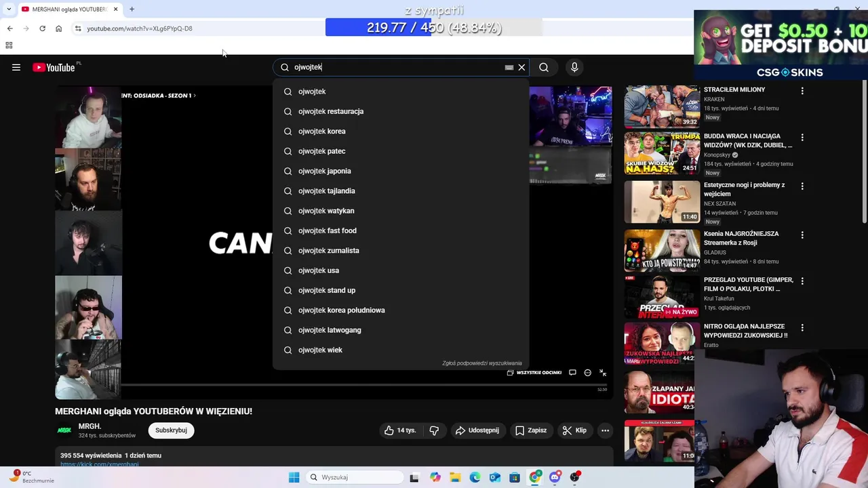Open the on-screen keyboard icon in search box

coord(509,67)
